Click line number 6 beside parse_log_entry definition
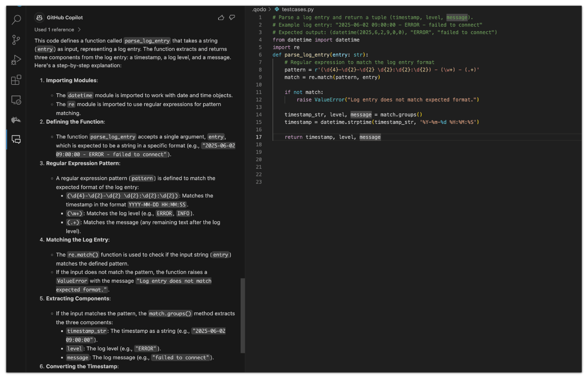Image resolution: width=588 pixels, height=379 pixels. pyautogui.click(x=260, y=55)
